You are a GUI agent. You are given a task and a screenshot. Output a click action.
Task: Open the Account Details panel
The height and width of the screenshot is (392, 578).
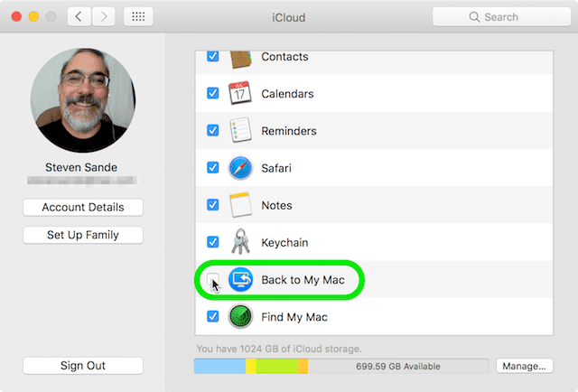82,208
